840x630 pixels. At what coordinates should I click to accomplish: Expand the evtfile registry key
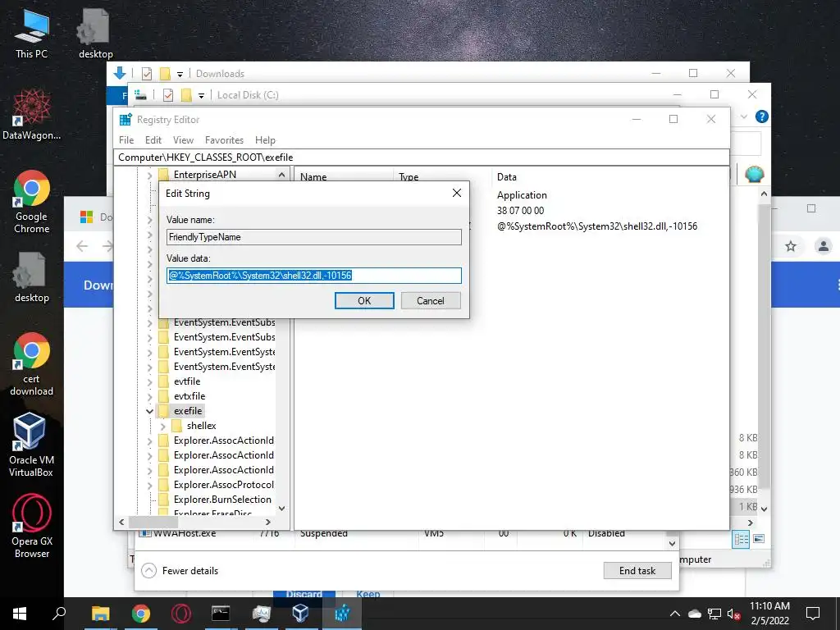coord(149,381)
